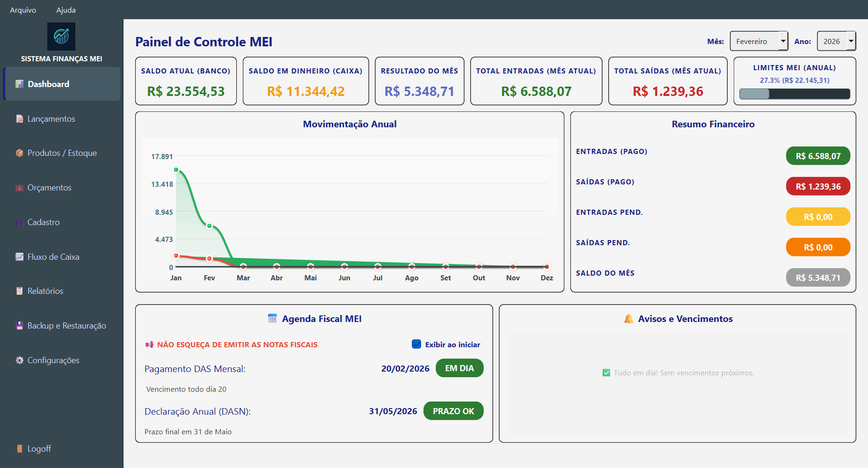Open the Fluxo de Caixa panel
This screenshot has width=868, height=468.
point(53,256)
